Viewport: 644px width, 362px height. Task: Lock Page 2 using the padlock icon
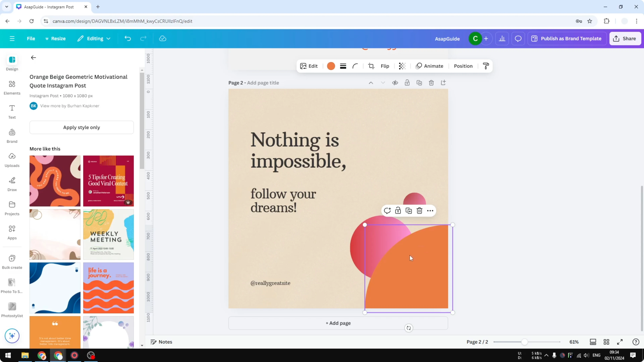click(x=407, y=82)
